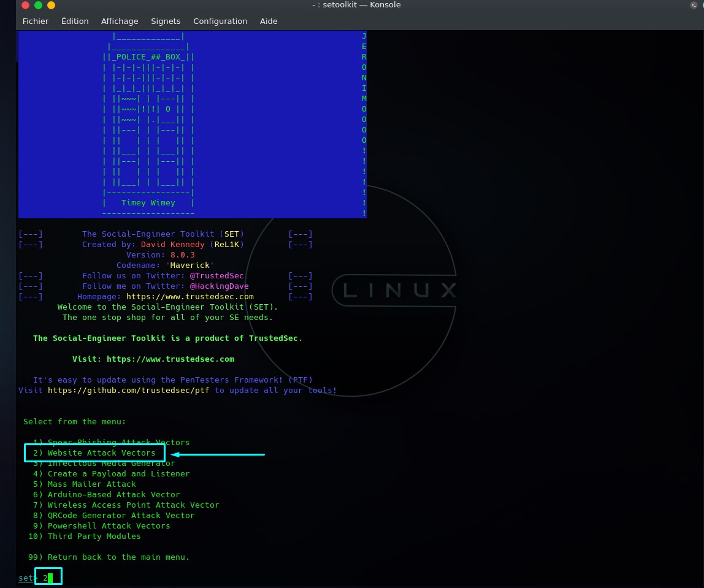Image resolution: width=704 pixels, height=588 pixels.
Task: Click 'It's easy to update' PTF line
Action: click(173, 380)
